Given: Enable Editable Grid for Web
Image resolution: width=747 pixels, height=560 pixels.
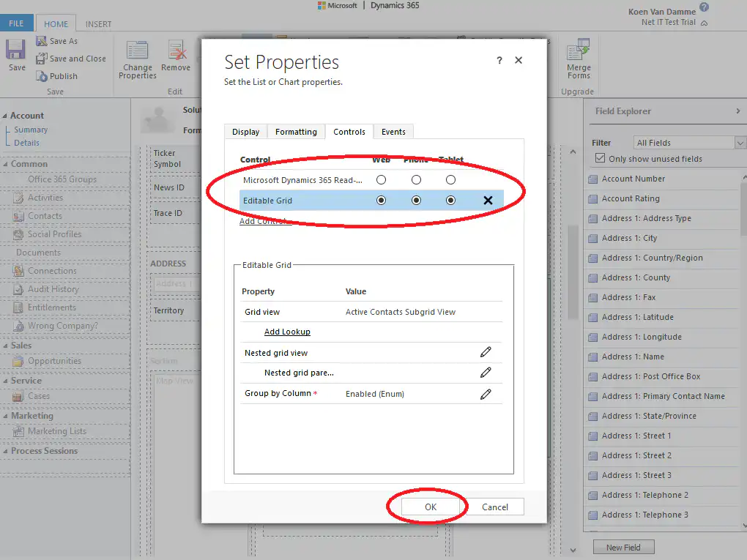Looking at the screenshot, I should [x=380, y=200].
